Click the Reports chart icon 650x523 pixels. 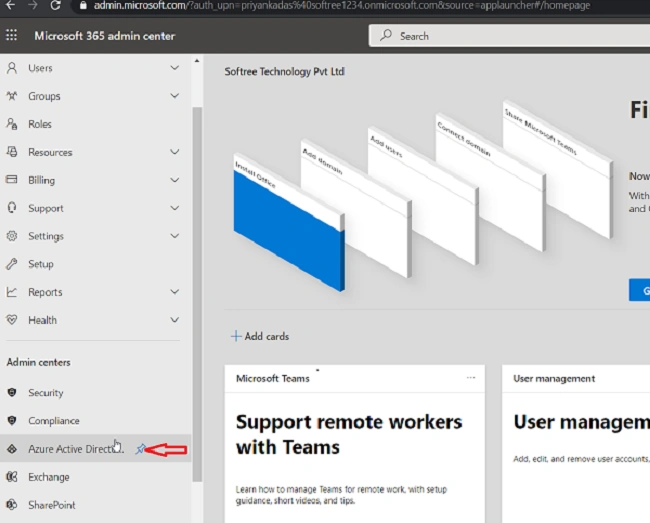tap(12, 292)
